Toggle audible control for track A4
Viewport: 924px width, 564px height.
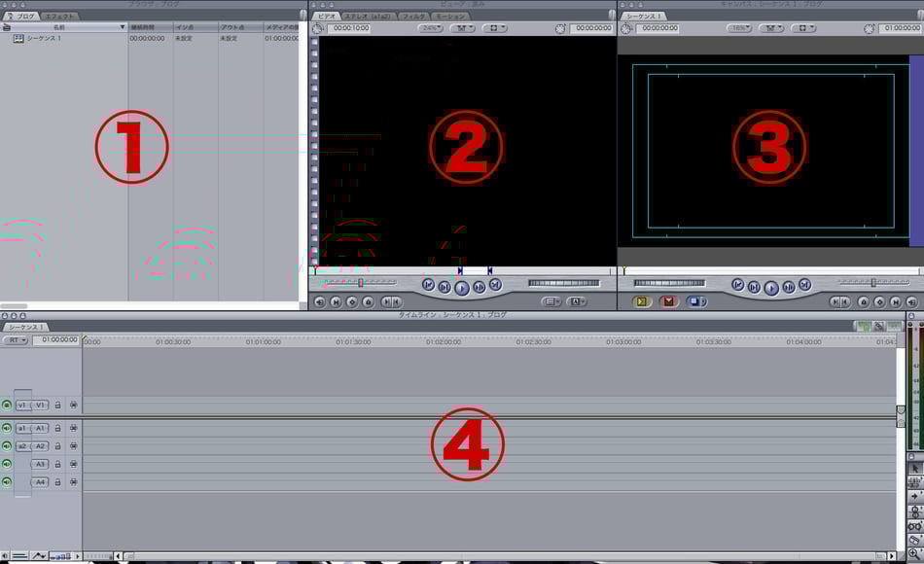pyautogui.click(x=7, y=482)
